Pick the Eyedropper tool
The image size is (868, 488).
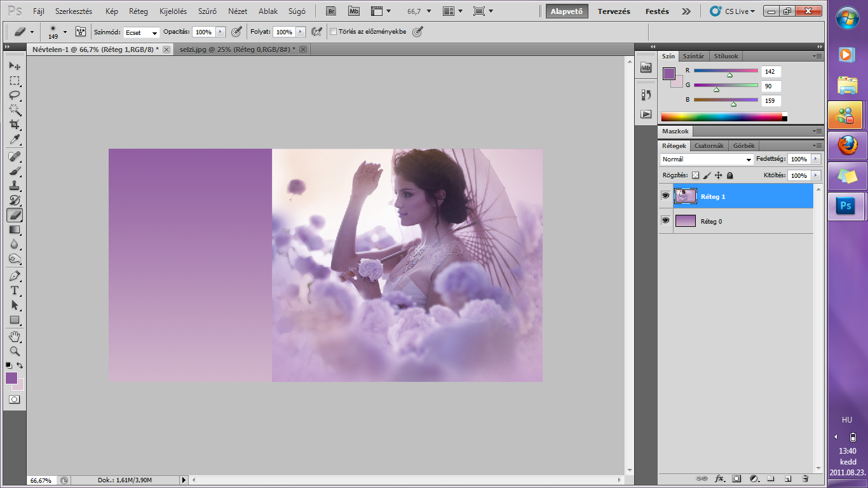(14, 140)
